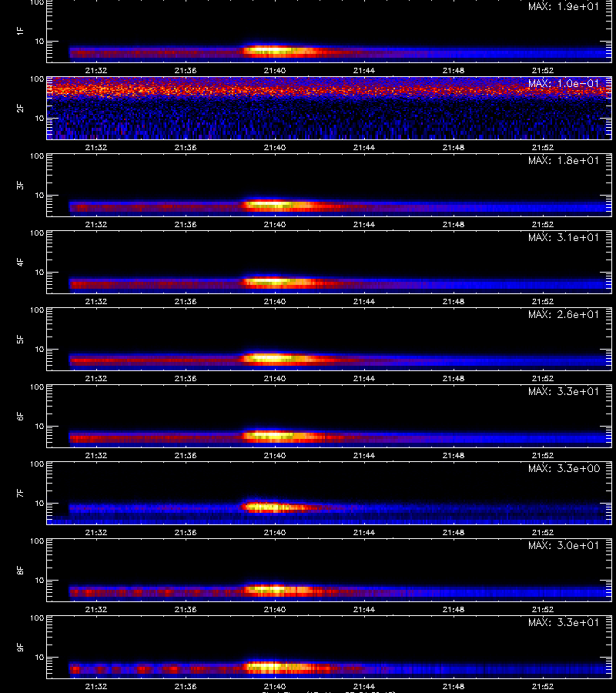Click the noisy orange band in panel 2F
This screenshot has height=693, width=616.
[x=330, y=89]
